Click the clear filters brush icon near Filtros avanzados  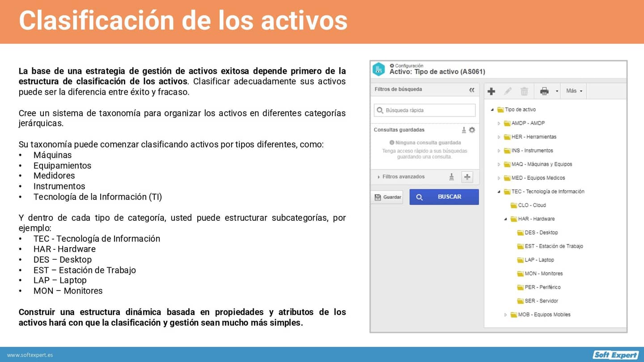(x=452, y=177)
